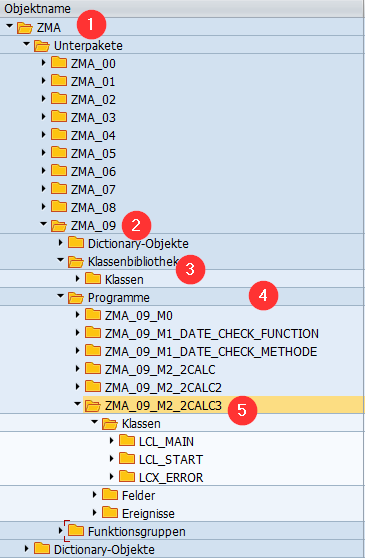Click the Objektname column header

point(181,9)
